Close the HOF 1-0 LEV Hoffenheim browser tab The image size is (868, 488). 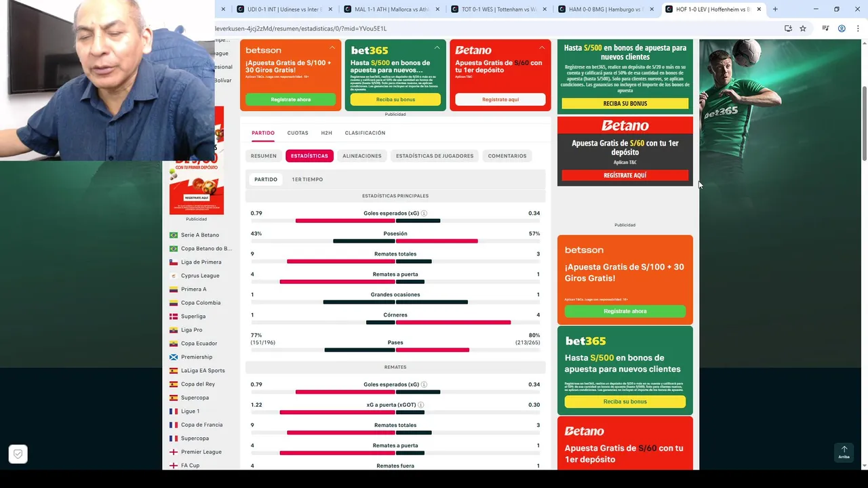(759, 9)
